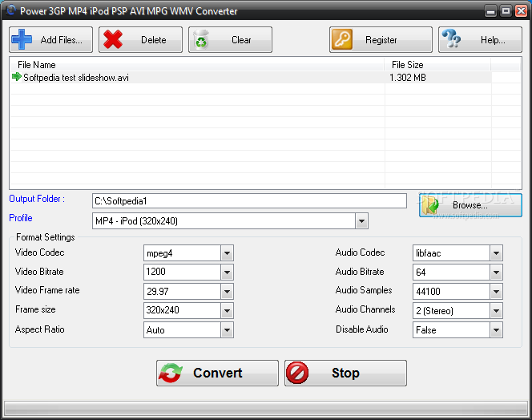Click the False Disable Audio value
532x420 pixels.
tap(426, 330)
